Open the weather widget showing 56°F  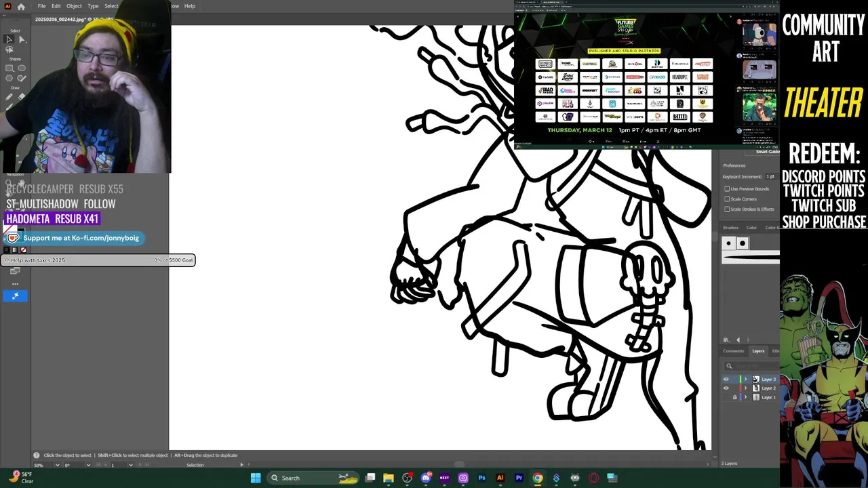20,477
